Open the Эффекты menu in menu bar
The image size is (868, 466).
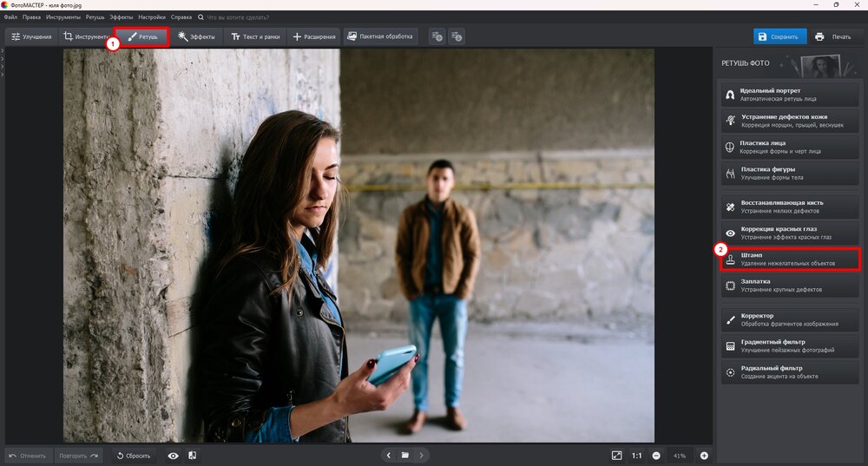point(122,17)
